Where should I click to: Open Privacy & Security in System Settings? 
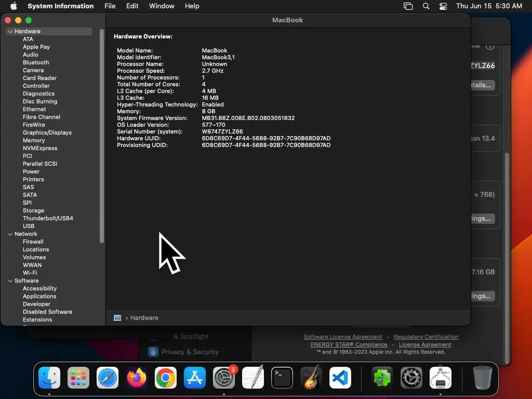[x=183, y=352]
